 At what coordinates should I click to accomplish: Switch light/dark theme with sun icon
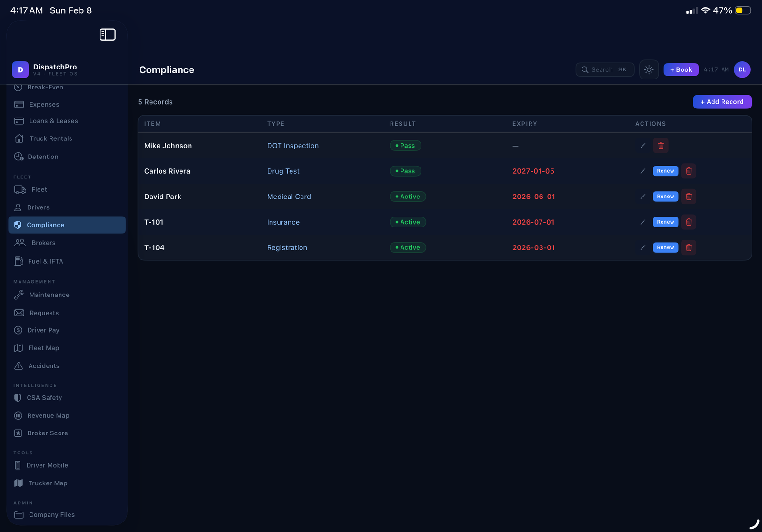tap(649, 70)
